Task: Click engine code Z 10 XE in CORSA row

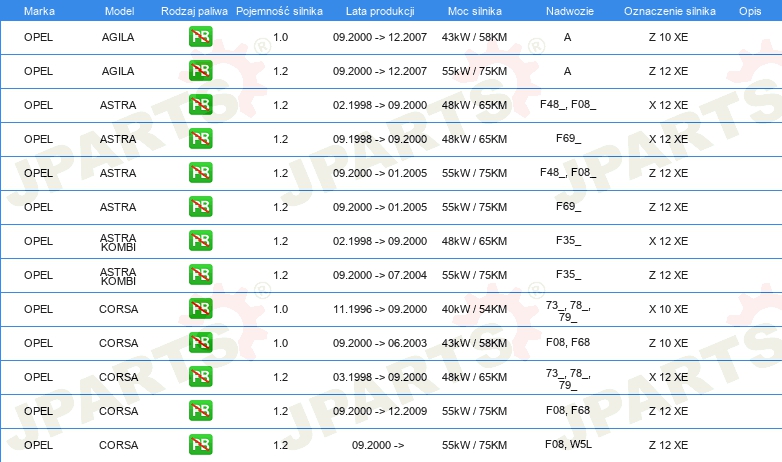Action: (668, 343)
